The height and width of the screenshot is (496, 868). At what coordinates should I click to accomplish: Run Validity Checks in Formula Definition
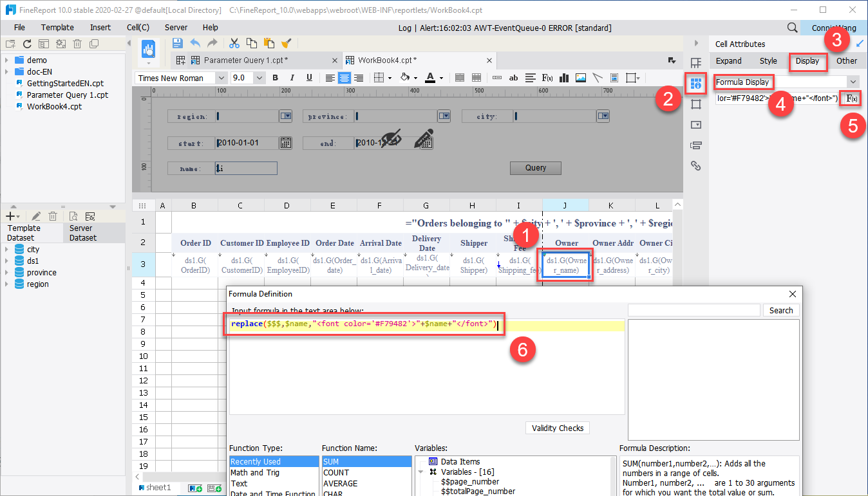557,428
